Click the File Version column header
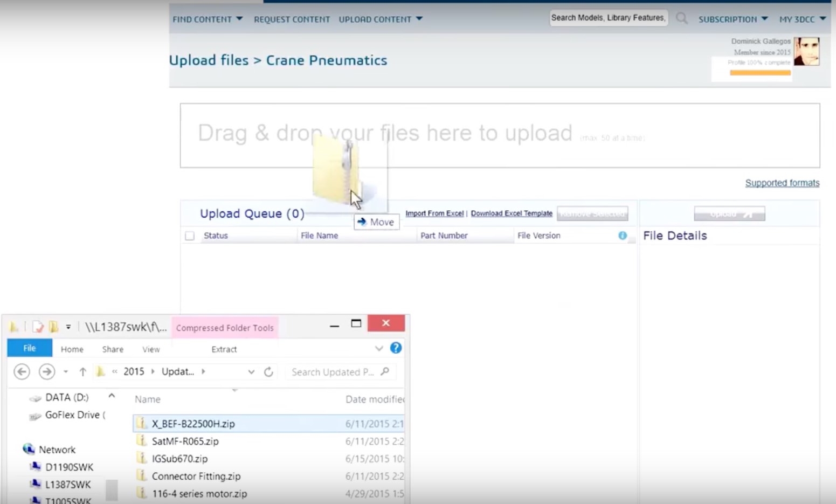The width and height of the screenshot is (836, 504). click(x=538, y=236)
